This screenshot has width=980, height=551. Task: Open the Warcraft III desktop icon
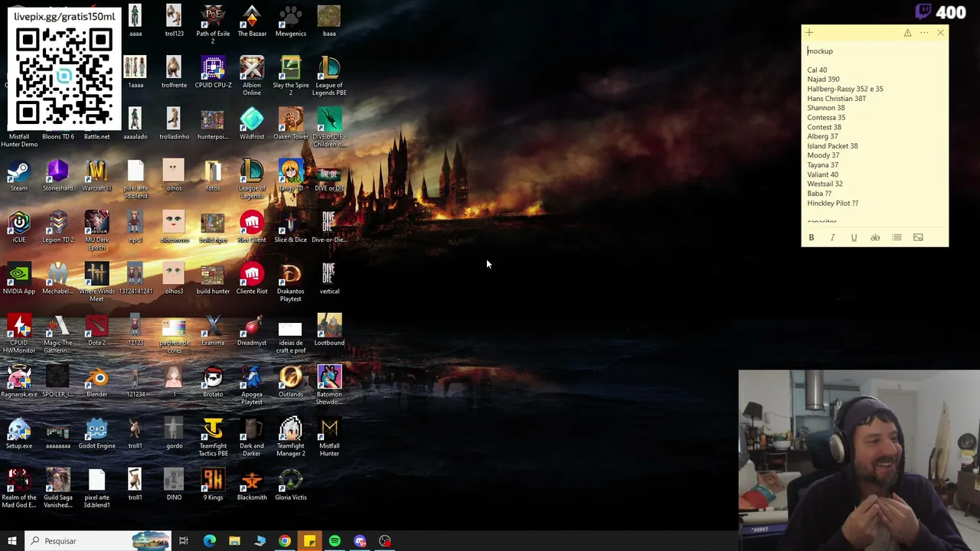point(96,175)
